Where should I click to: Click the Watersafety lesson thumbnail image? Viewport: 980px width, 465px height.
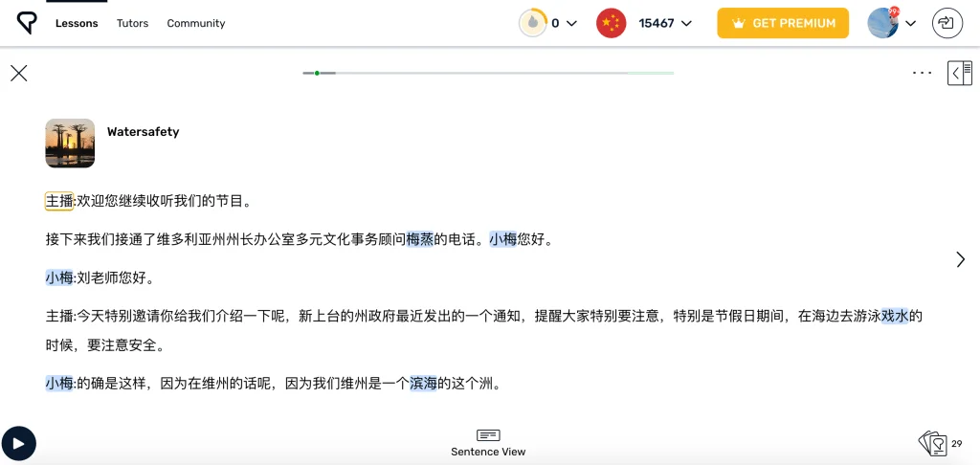(x=70, y=143)
